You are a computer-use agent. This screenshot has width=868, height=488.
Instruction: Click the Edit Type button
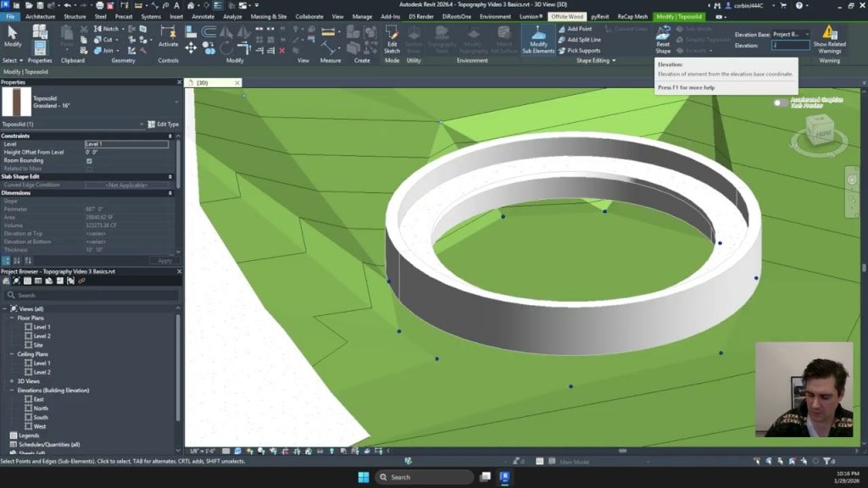coord(163,124)
